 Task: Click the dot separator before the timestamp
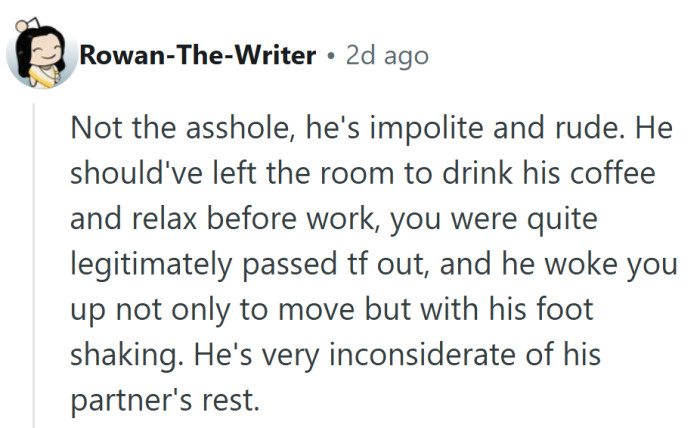tap(330, 56)
